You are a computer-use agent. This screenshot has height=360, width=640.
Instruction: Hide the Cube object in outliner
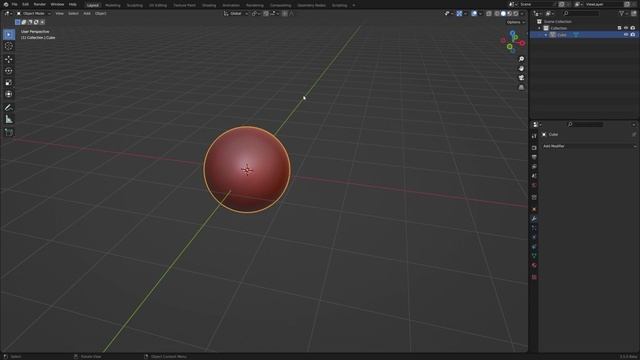click(x=626, y=35)
